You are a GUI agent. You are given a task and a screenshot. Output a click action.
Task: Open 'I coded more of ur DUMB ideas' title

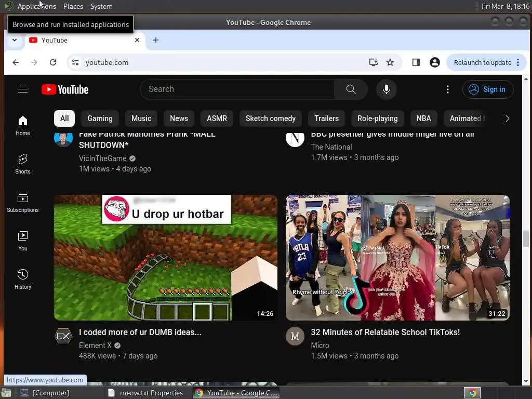(140, 332)
